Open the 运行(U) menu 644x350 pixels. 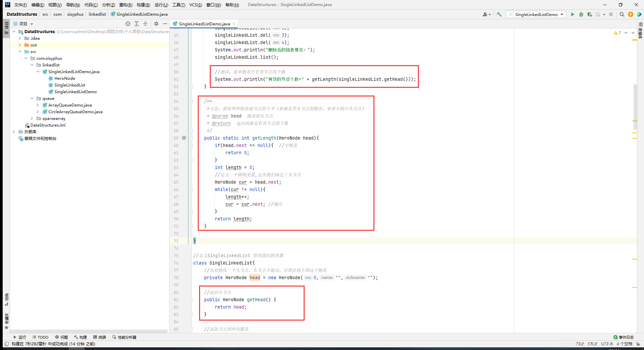161,5
